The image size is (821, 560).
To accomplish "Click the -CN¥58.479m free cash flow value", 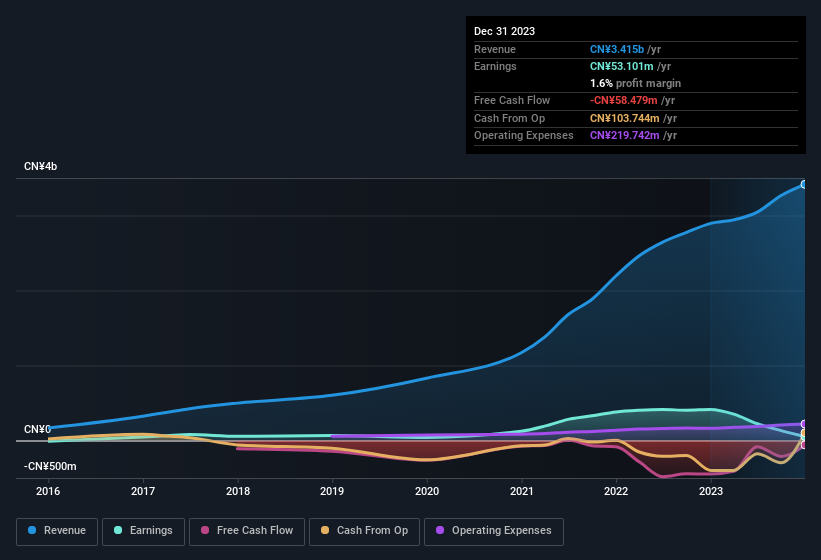I will (x=624, y=100).
